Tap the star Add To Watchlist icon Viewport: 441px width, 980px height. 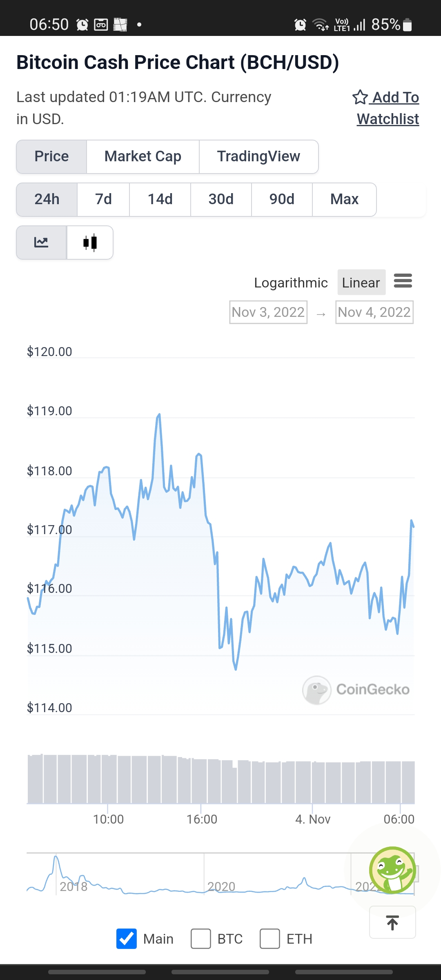pyautogui.click(x=360, y=97)
